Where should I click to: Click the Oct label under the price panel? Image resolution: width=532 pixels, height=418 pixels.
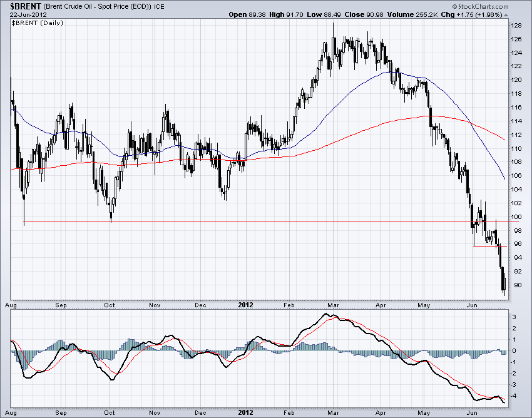pos(110,305)
